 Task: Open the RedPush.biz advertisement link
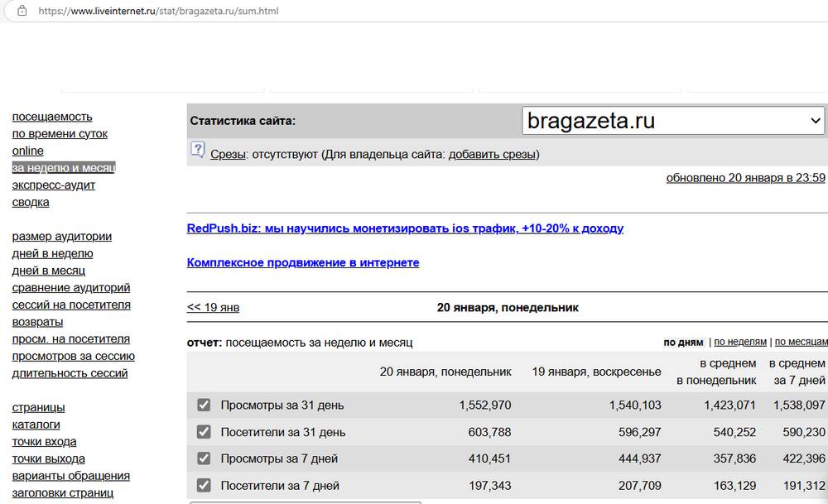pos(405,228)
